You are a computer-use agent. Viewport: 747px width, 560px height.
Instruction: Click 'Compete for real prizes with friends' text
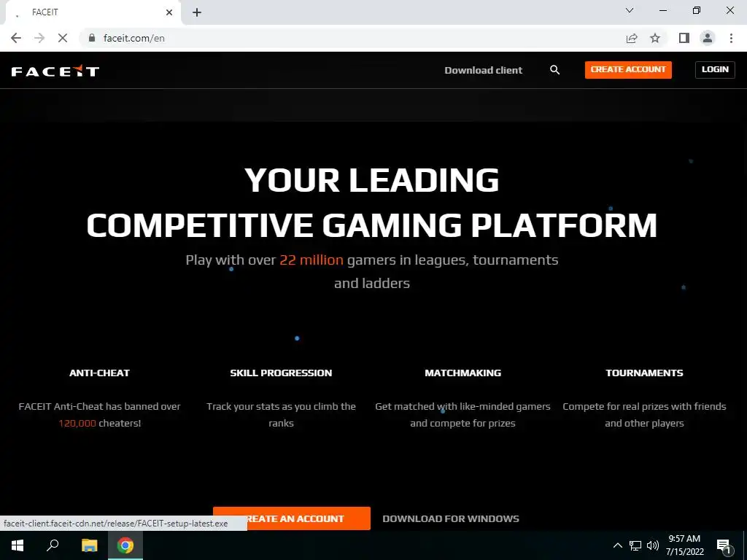click(644, 407)
